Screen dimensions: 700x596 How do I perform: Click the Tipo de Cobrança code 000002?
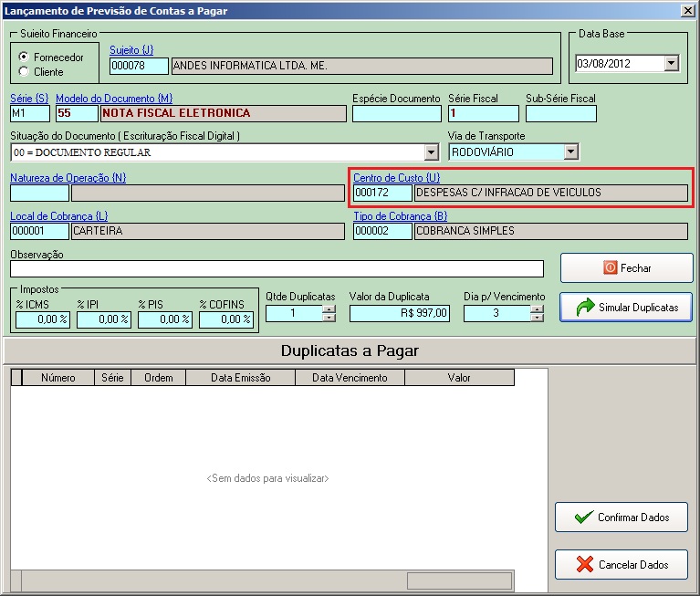click(x=382, y=231)
